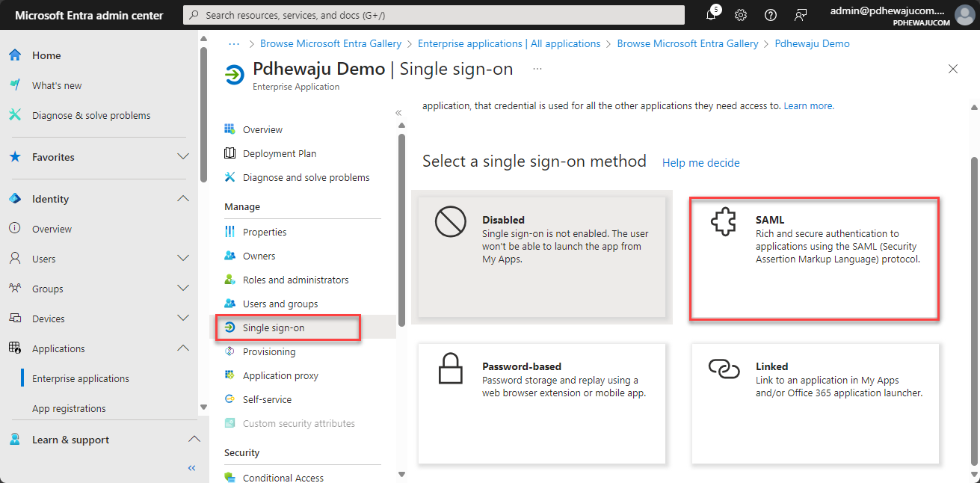Viewport: 980px width, 483px height.
Task: Expand the Favorites section
Action: 183,157
